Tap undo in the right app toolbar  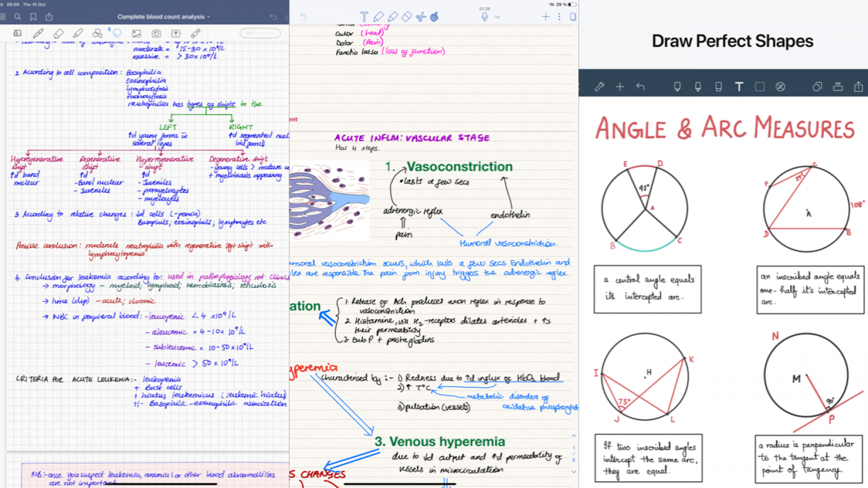[x=640, y=86]
